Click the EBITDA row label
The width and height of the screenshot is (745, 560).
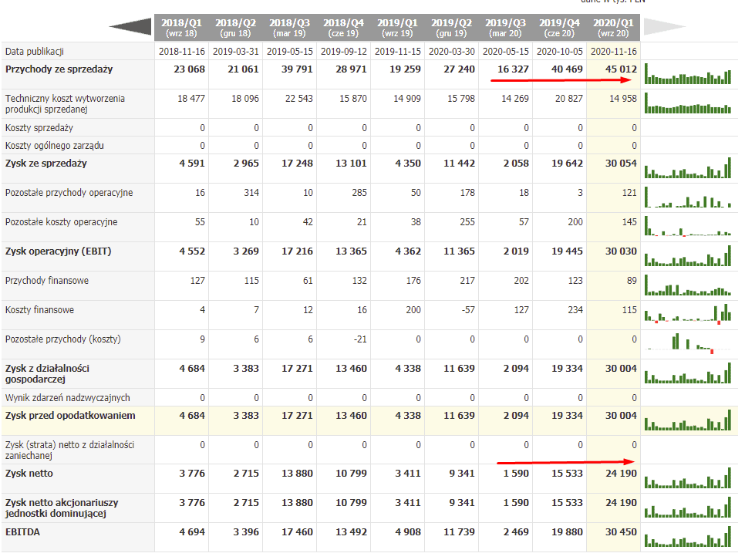23,531
